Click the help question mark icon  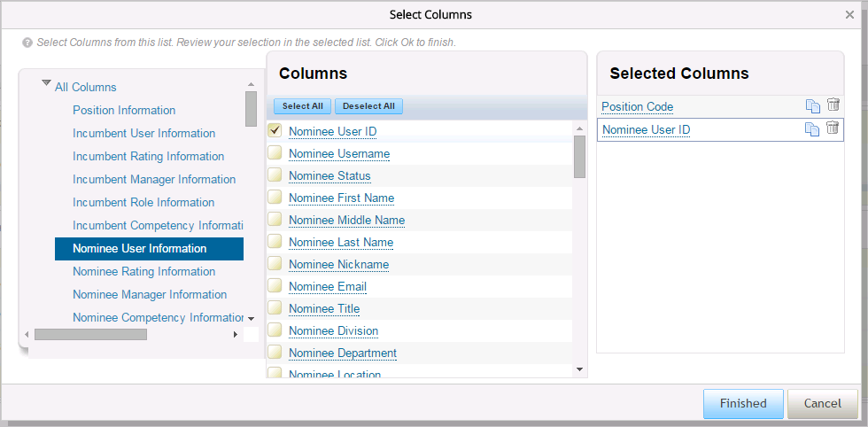[x=27, y=43]
